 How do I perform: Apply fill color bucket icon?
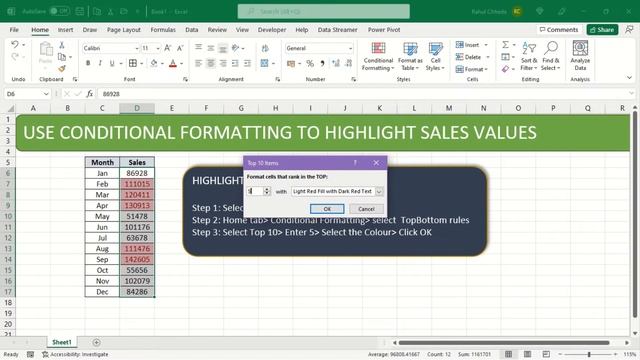tap(154, 63)
